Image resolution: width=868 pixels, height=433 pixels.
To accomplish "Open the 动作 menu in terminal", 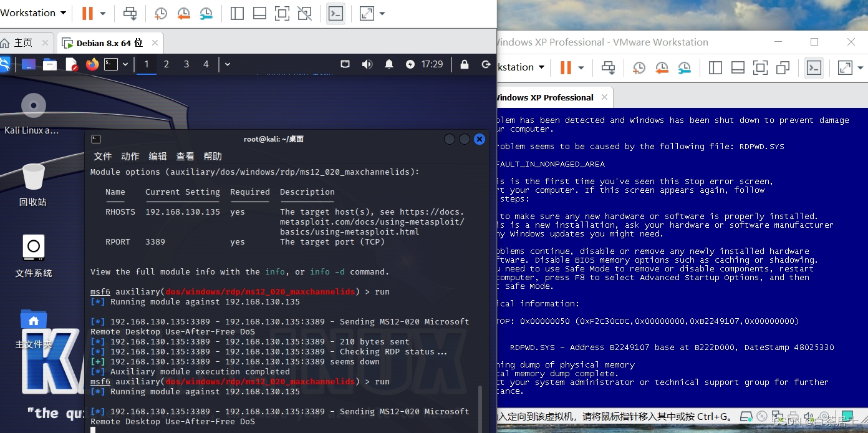I will [130, 156].
